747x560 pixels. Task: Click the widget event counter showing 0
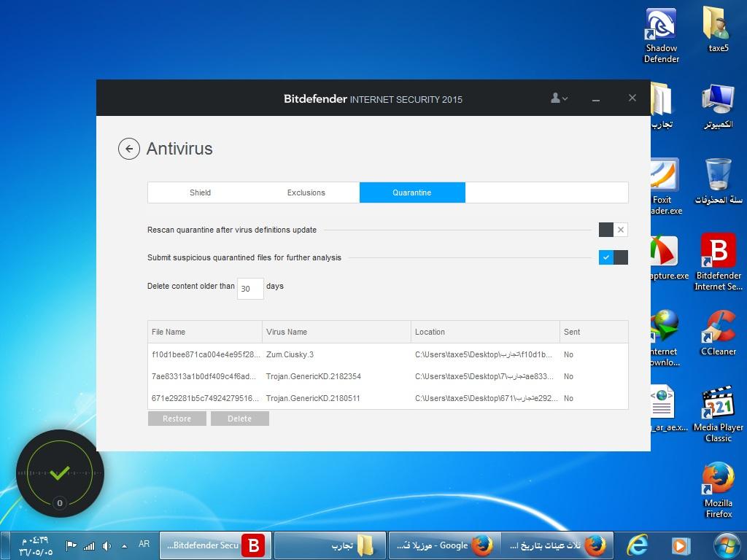click(x=60, y=503)
